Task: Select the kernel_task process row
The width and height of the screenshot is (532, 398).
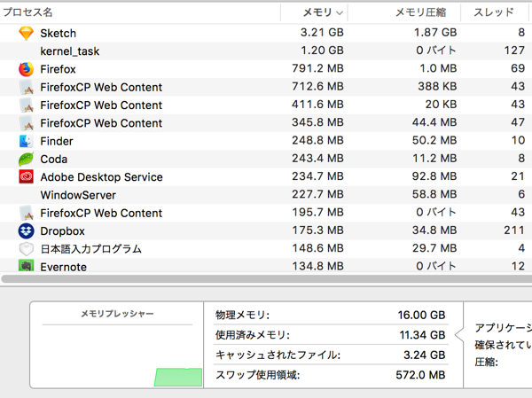Action: pyautogui.click(x=266, y=51)
